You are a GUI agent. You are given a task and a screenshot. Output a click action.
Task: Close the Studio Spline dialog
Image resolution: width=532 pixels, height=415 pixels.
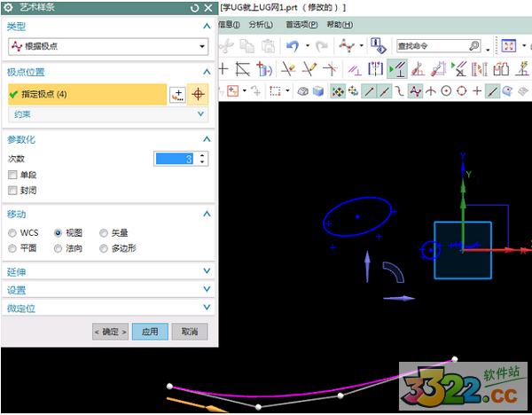point(208,8)
